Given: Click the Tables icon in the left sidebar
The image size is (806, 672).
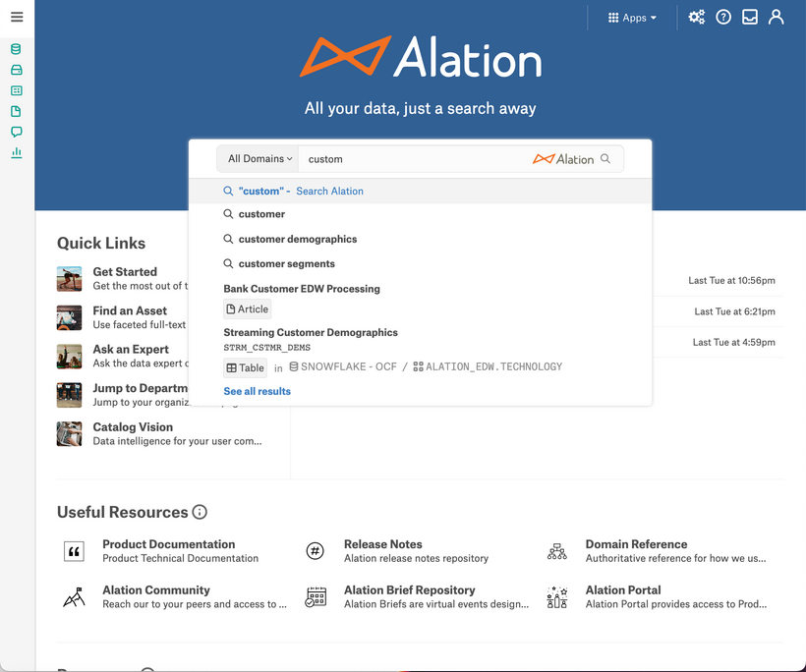Looking at the screenshot, I should [x=15, y=90].
